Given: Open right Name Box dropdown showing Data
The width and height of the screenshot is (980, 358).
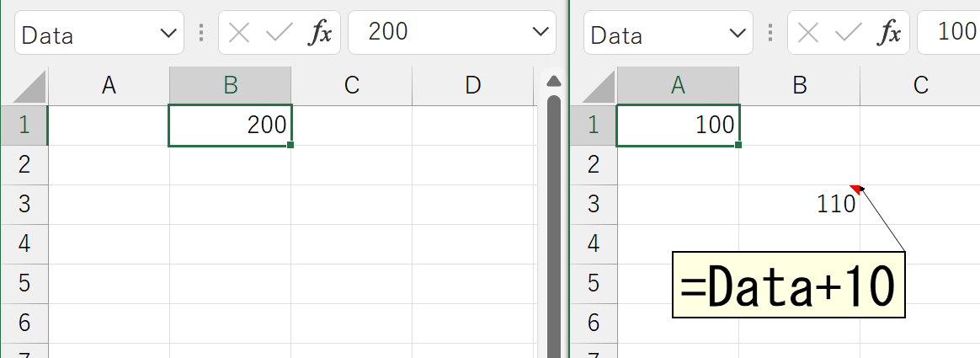Looking at the screenshot, I should [735, 34].
